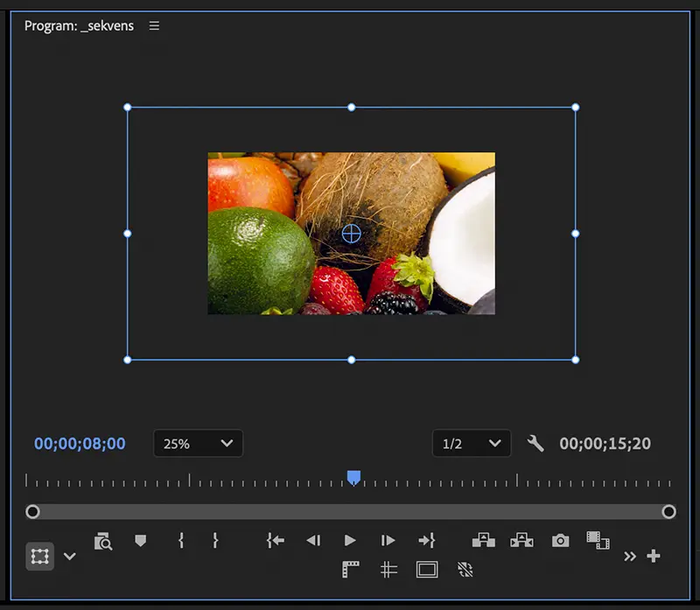Export frame with the camera icon
700x610 pixels.
coord(561,541)
